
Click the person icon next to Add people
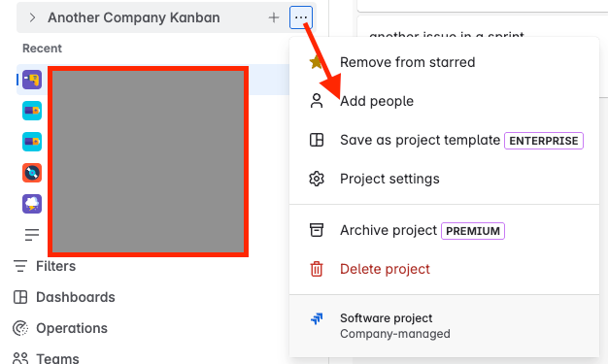[317, 101]
